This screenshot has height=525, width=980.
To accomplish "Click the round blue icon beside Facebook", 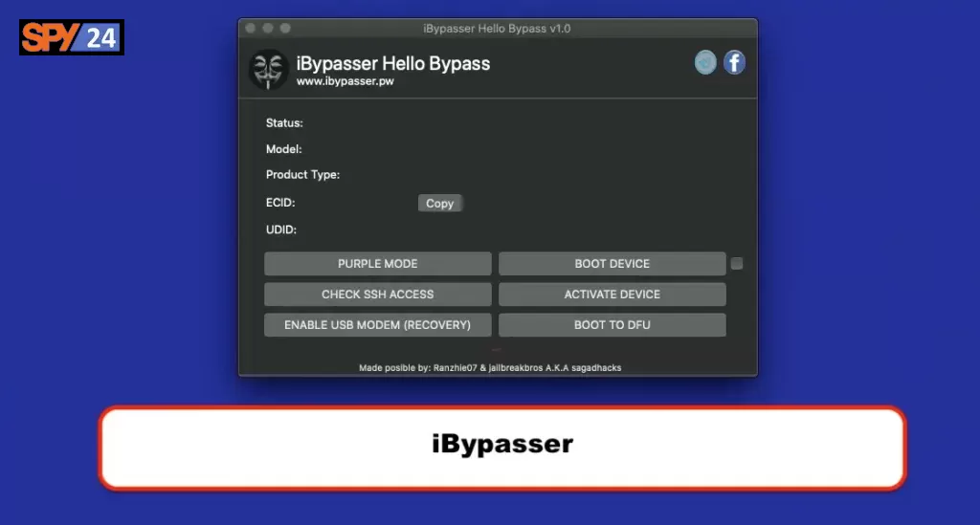I will pos(705,62).
